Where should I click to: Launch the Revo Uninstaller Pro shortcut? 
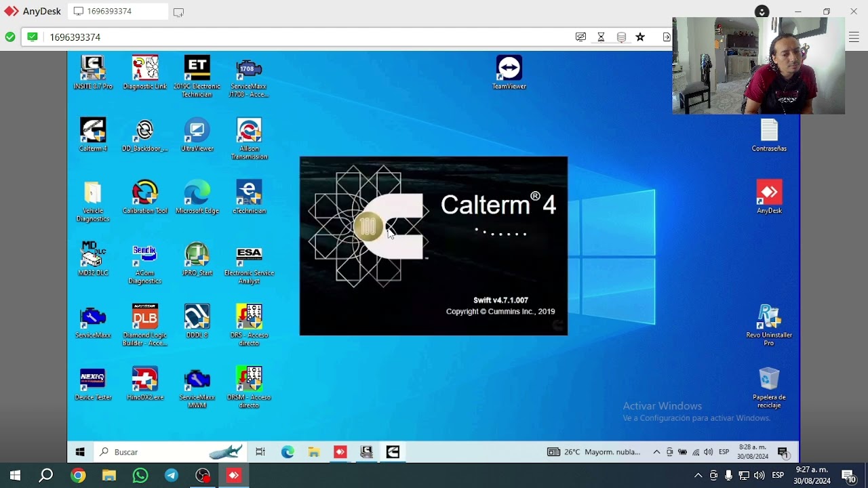(x=769, y=325)
